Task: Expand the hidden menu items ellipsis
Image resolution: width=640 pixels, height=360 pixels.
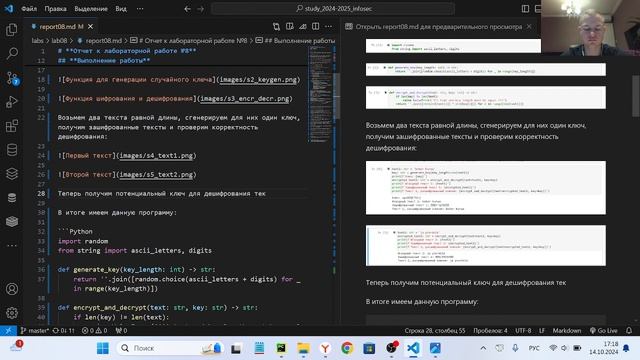Action: tap(140, 9)
